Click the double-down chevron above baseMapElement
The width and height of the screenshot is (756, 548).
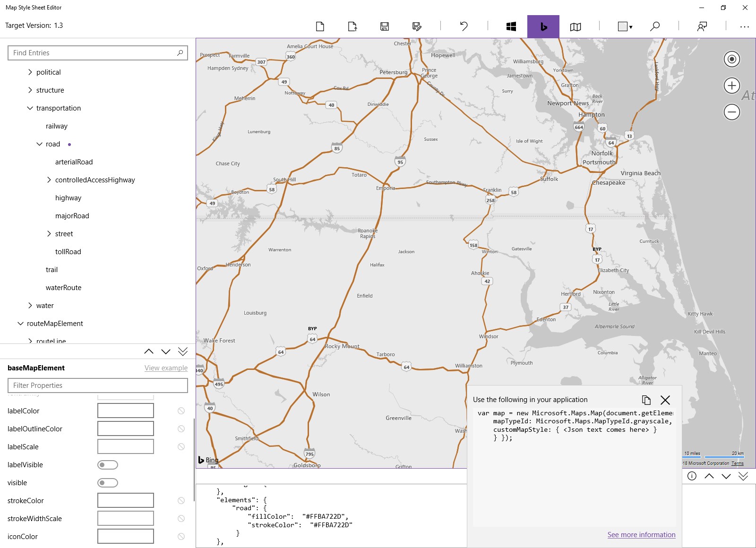pos(183,351)
